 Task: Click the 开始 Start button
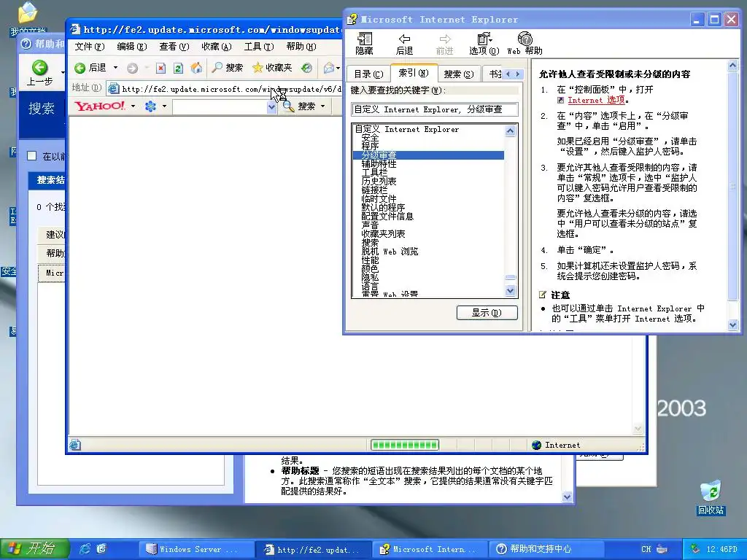pyautogui.click(x=34, y=549)
